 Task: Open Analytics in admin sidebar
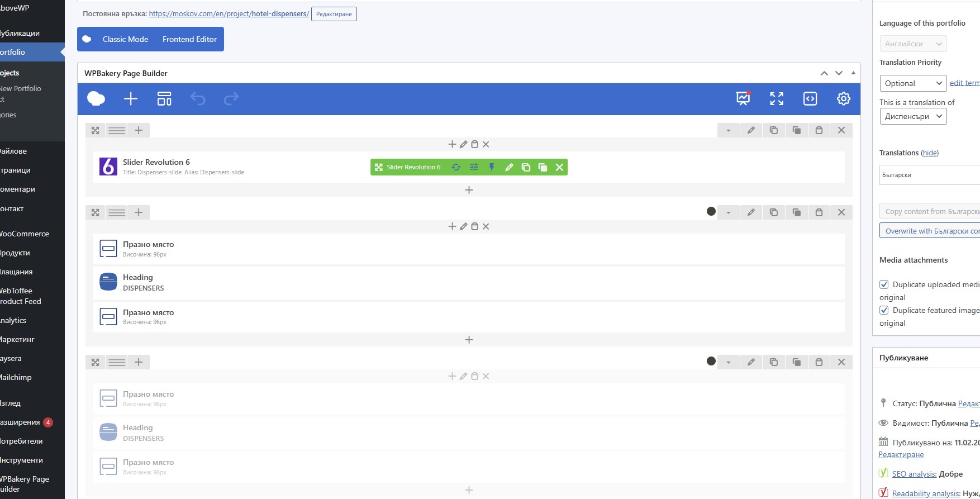tap(32, 320)
